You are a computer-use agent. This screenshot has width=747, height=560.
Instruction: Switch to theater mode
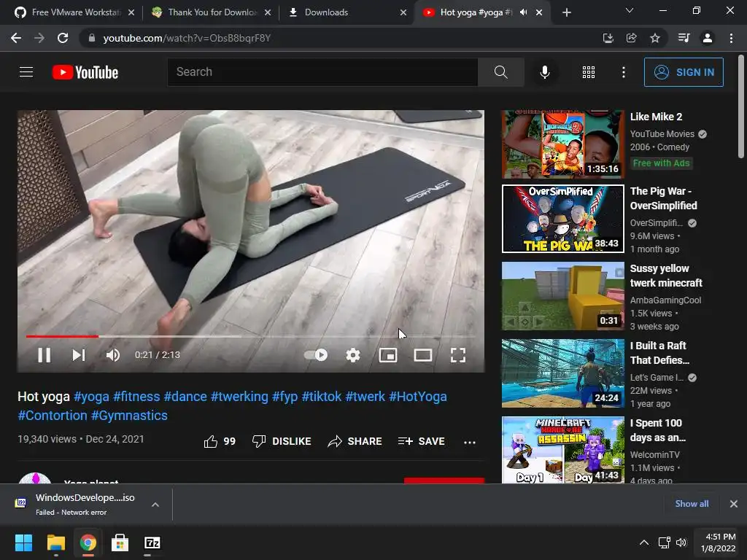[x=423, y=355]
